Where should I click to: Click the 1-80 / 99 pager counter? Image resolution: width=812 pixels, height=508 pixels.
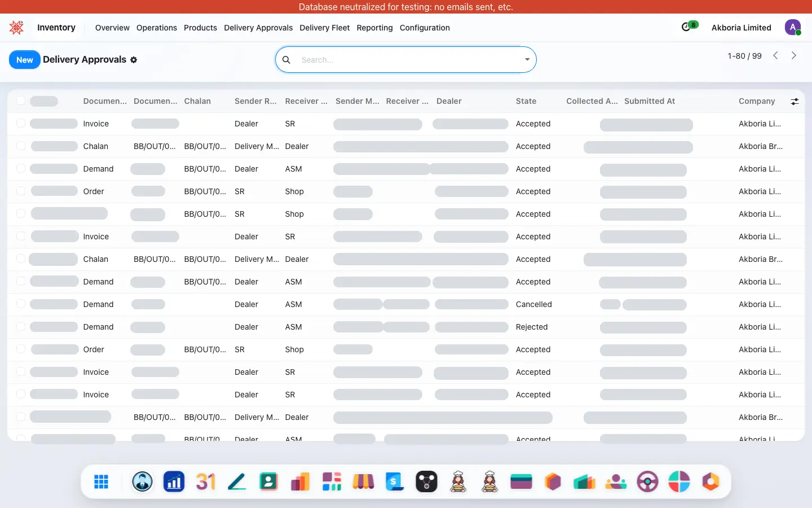pyautogui.click(x=744, y=56)
